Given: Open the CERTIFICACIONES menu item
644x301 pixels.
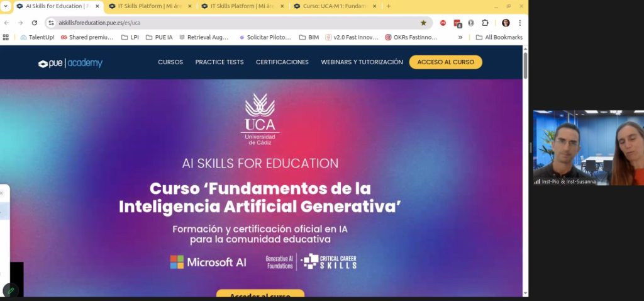Looking at the screenshot, I should 282,62.
